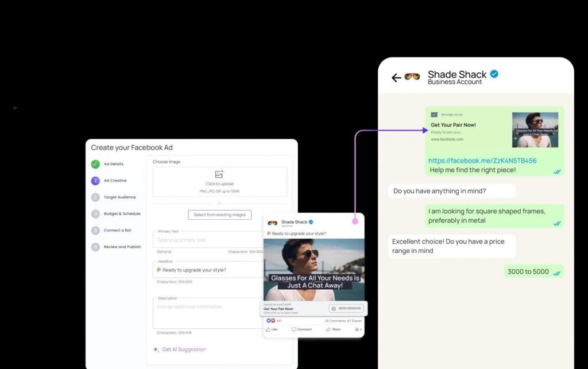
Task: Click the message-via-ad icon in the chat bubble
Action: point(434,115)
